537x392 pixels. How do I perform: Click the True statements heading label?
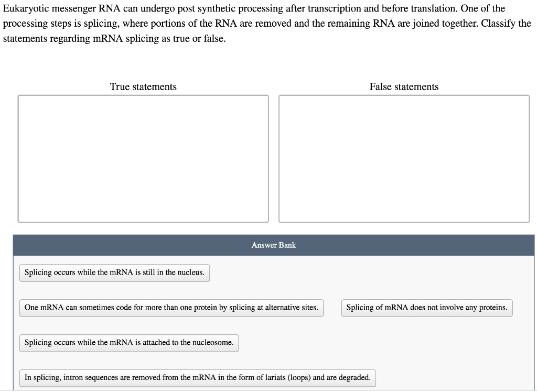coord(143,86)
